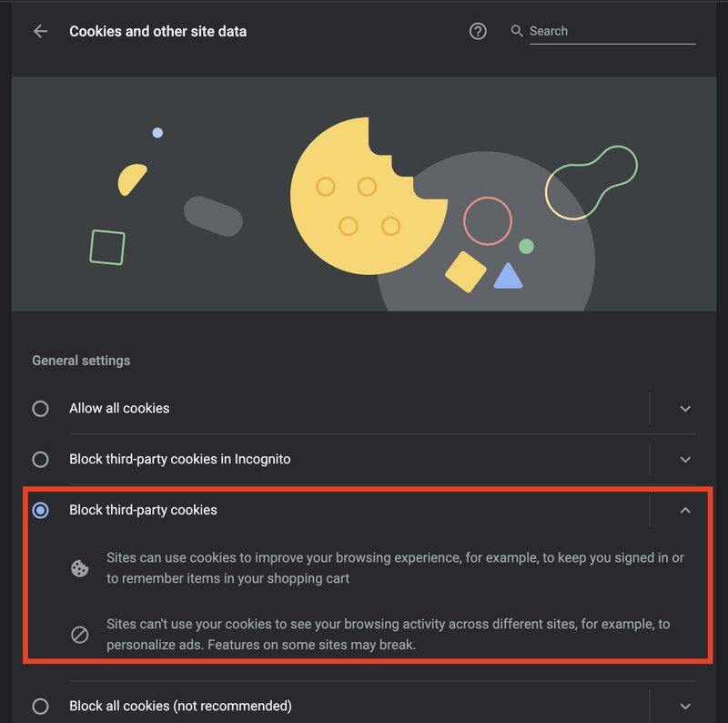Choose Block all cookies (not recommended) radio
This screenshot has height=723, width=728.
(40, 706)
